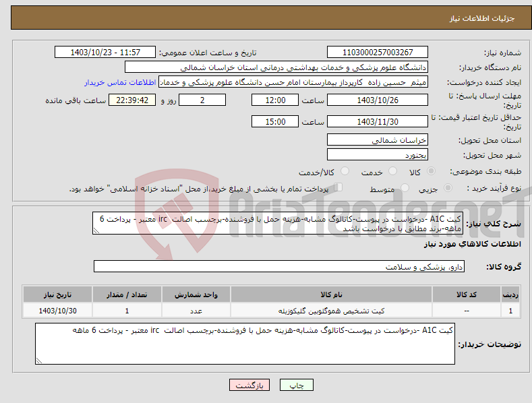
Task: Click the delivery province field خراسان شمالی
Action: coord(378,139)
